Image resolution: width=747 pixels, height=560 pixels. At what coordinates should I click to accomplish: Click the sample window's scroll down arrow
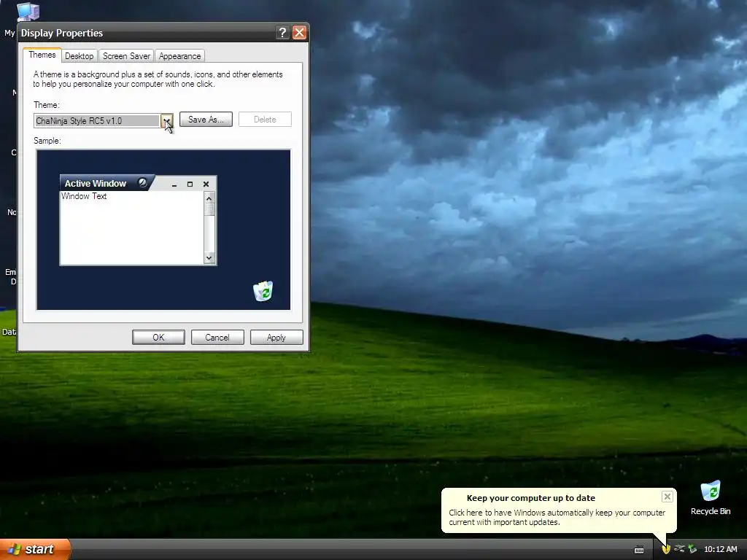(209, 258)
